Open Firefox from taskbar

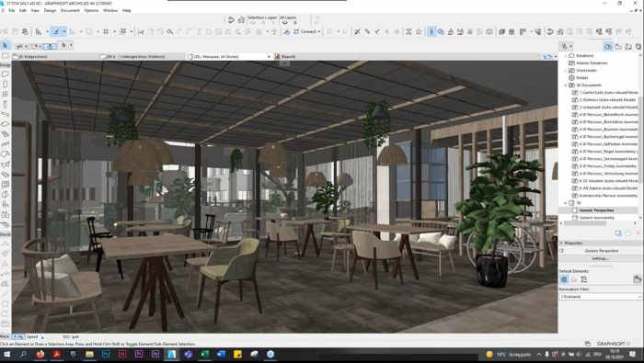click(x=40, y=355)
